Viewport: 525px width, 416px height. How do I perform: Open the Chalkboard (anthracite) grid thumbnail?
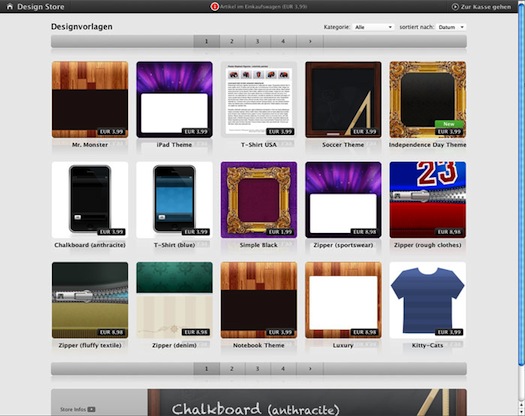90,200
